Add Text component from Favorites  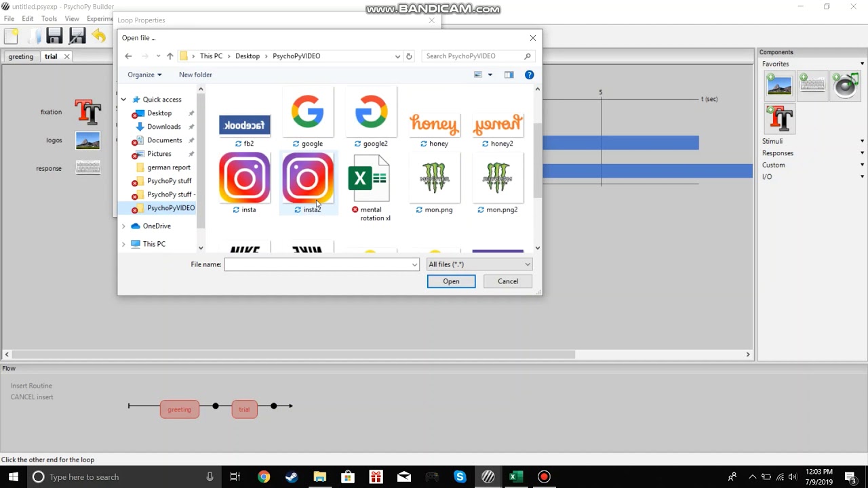click(x=779, y=119)
